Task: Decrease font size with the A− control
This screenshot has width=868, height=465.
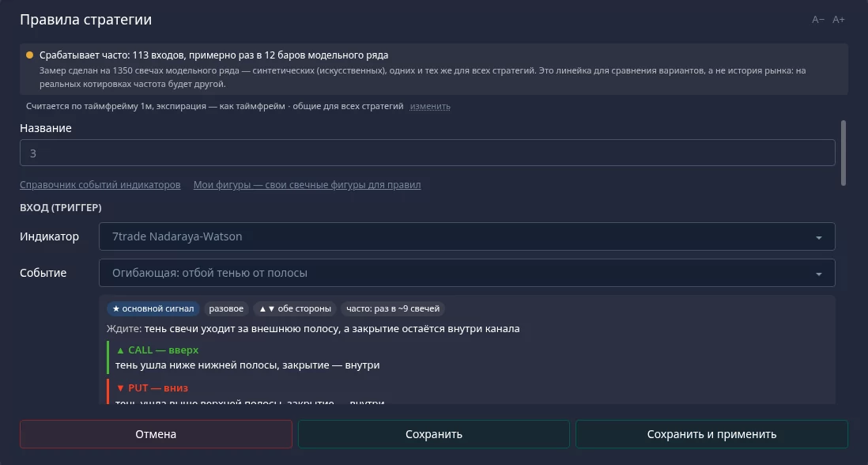Action: [817, 20]
